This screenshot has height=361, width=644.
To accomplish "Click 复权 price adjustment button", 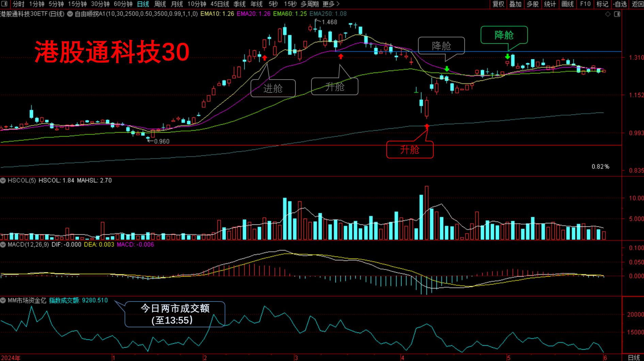I will 498,4.
